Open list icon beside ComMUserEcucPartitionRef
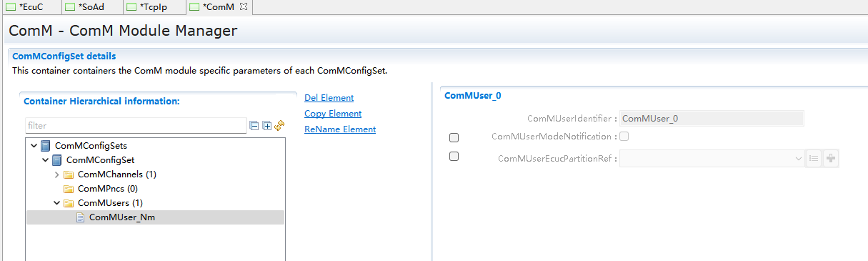This screenshot has height=261, width=868. click(x=814, y=159)
